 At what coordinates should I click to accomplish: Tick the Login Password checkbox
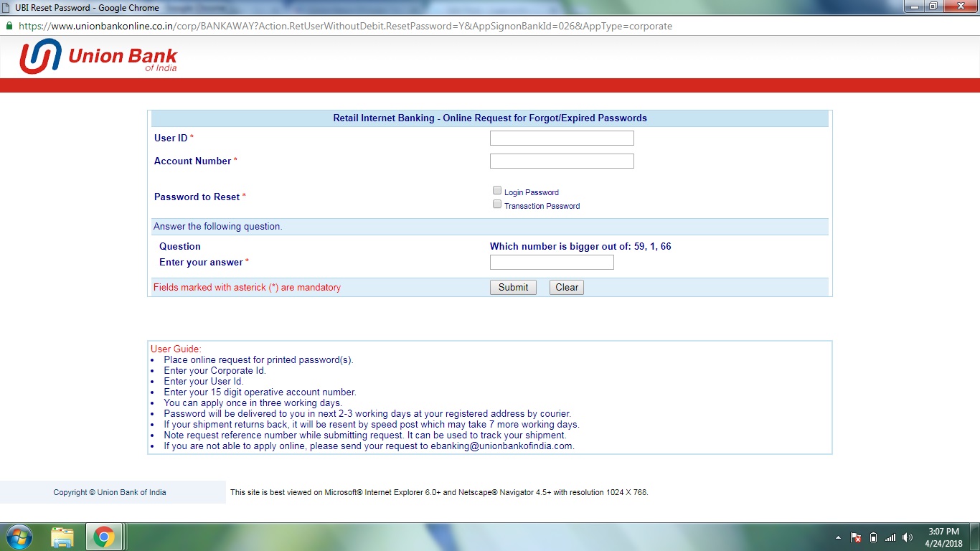coord(497,191)
